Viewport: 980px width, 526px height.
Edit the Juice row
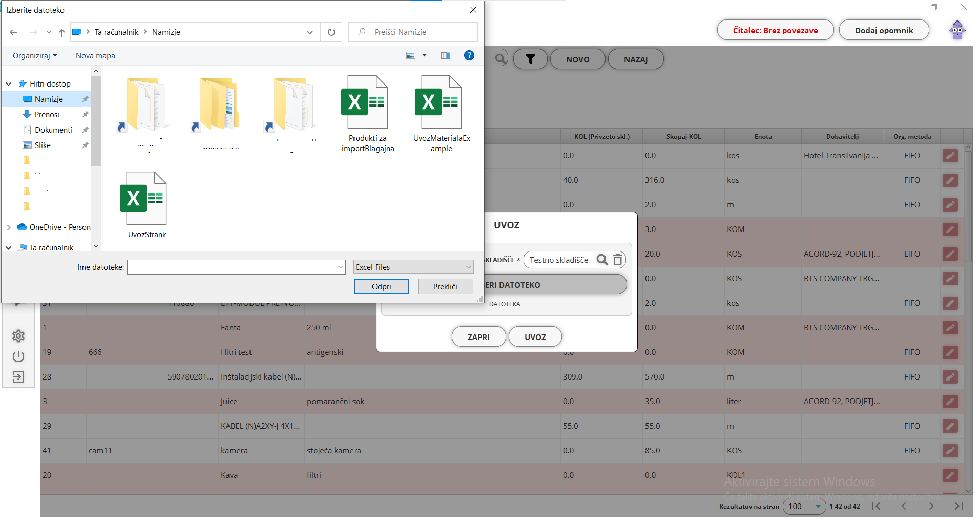950,402
